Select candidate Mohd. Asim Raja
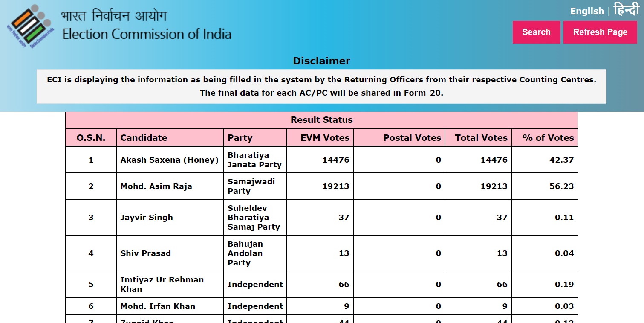Viewport: 644px width, 323px height. point(156,186)
